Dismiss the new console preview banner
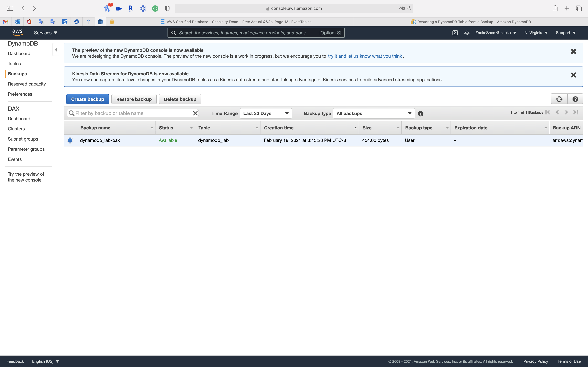Image resolution: width=588 pixels, height=367 pixels. coord(573,51)
